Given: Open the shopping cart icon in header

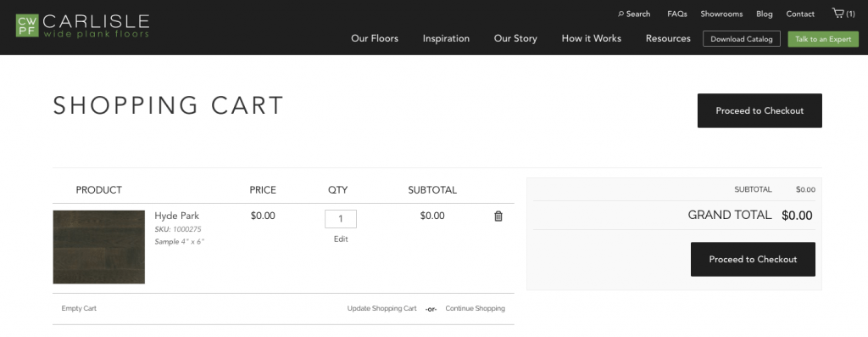Looking at the screenshot, I should click(x=843, y=14).
